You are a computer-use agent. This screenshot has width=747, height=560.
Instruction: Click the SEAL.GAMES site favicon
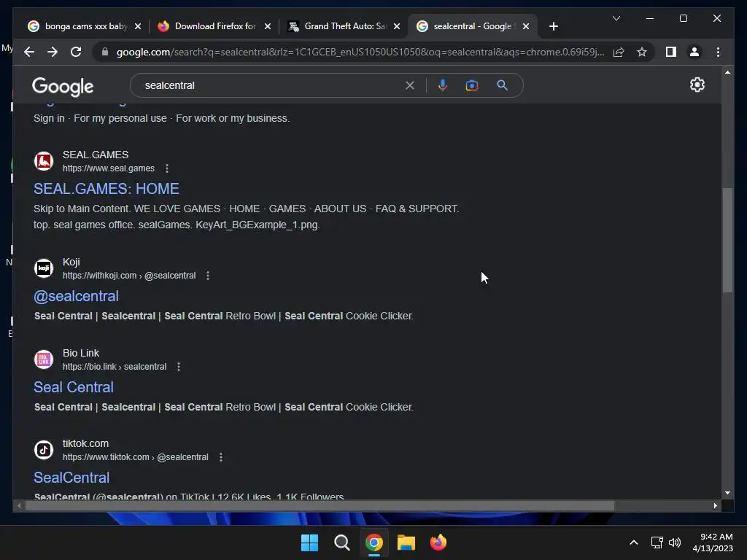pyautogui.click(x=44, y=161)
